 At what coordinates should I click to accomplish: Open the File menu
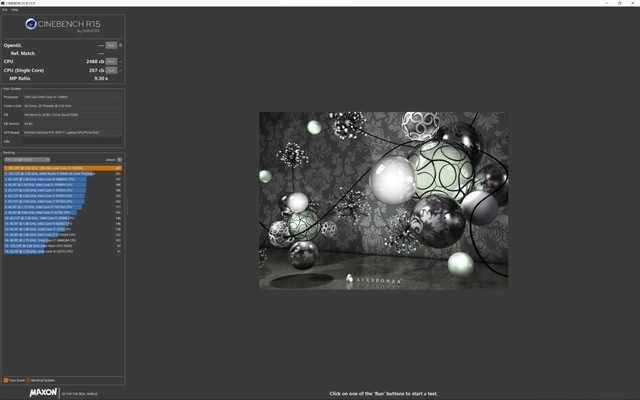(x=4, y=10)
